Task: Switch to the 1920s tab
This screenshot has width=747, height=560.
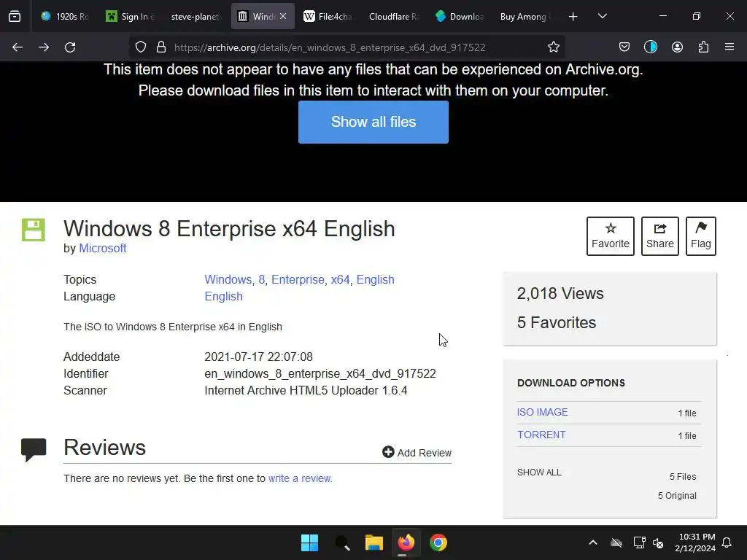Action: 64,16
